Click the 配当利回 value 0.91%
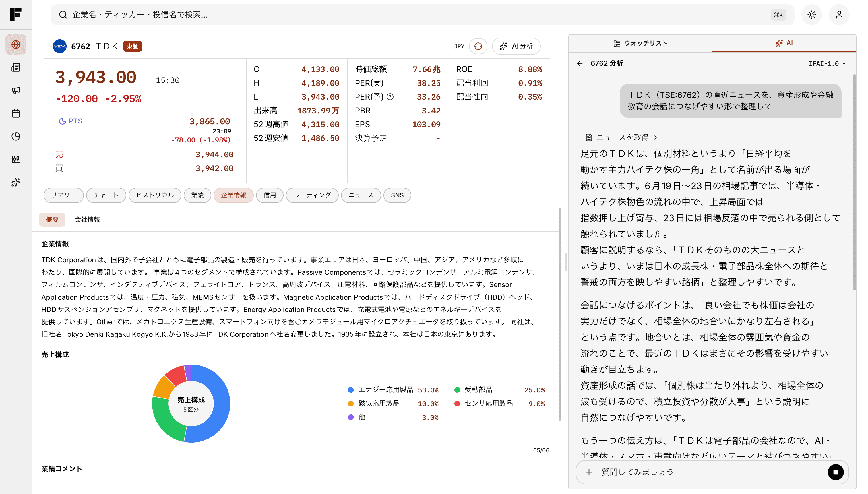Viewport: 868px width, 494px height. pyautogui.click(x=530, y=83)
